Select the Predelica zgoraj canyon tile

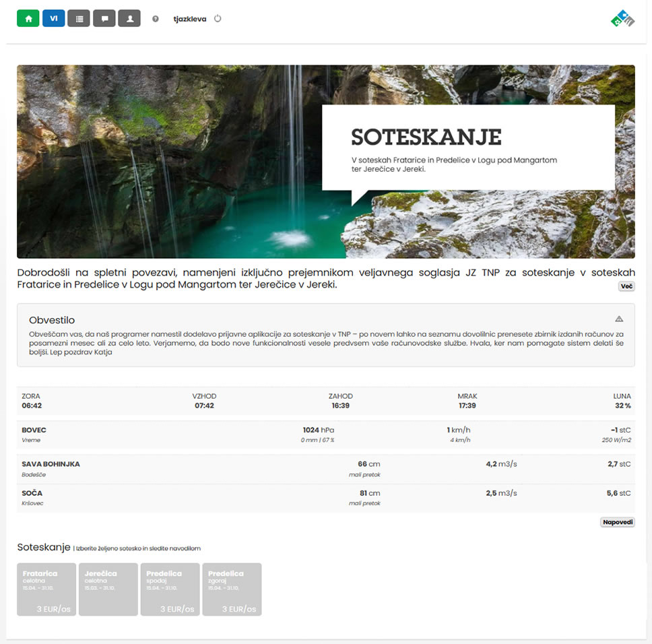pos(232,589)
